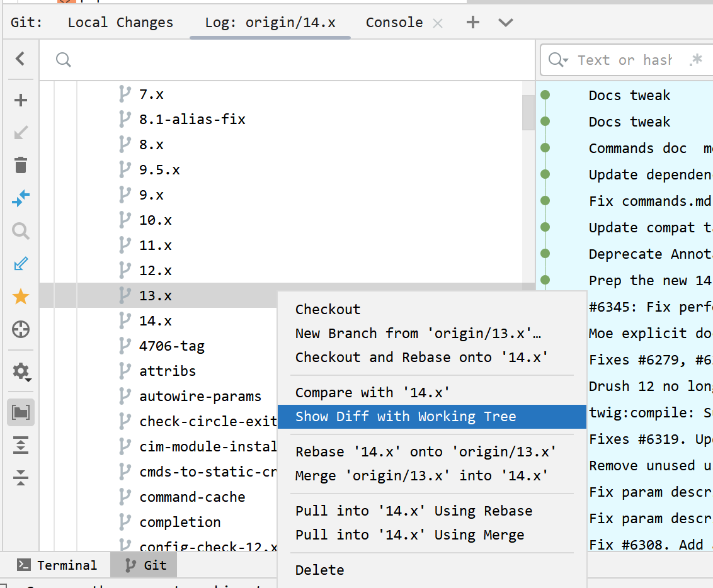Open the tabs chevron dropdown
The width and height of the screenshot is (713, 588).
click(x=506, y=23)
